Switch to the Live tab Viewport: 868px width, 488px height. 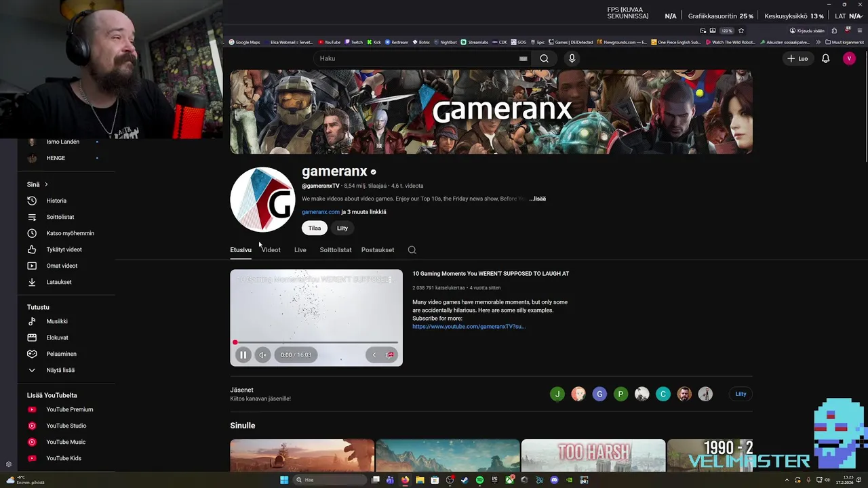click(x=300, y=249)
